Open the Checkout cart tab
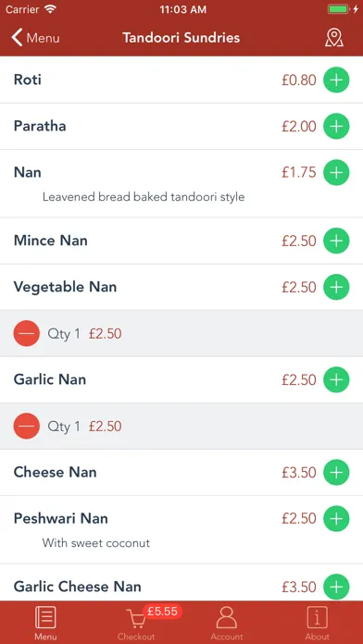This screenshot has height=644, width=363. pos(136,622)
